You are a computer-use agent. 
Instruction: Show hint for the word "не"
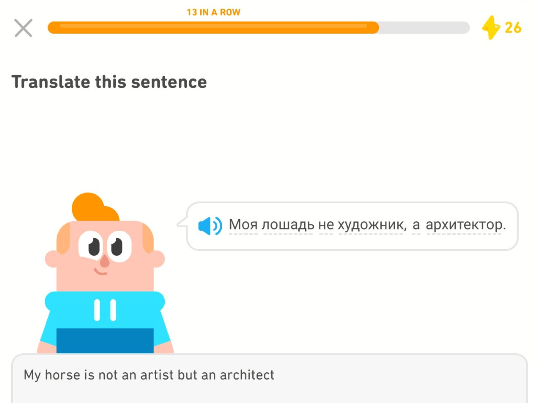[x=326, y=225]
